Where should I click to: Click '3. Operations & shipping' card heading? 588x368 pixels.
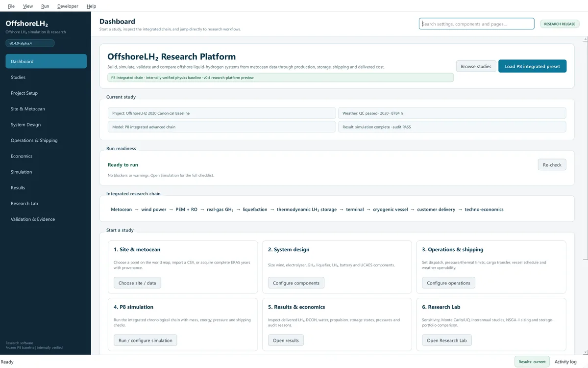[453, 250]
